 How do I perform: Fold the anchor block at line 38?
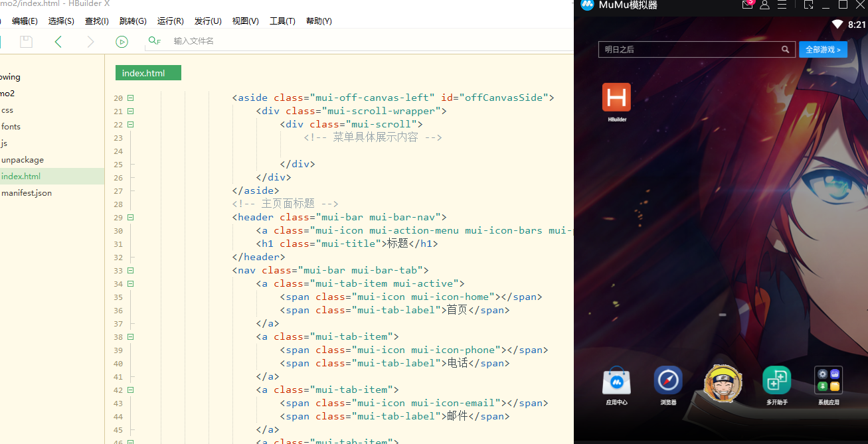pos(131,337)
